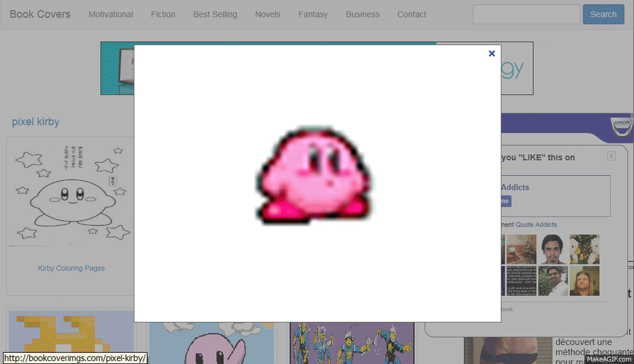Open the pixel kirby heading link

(35, 122)
